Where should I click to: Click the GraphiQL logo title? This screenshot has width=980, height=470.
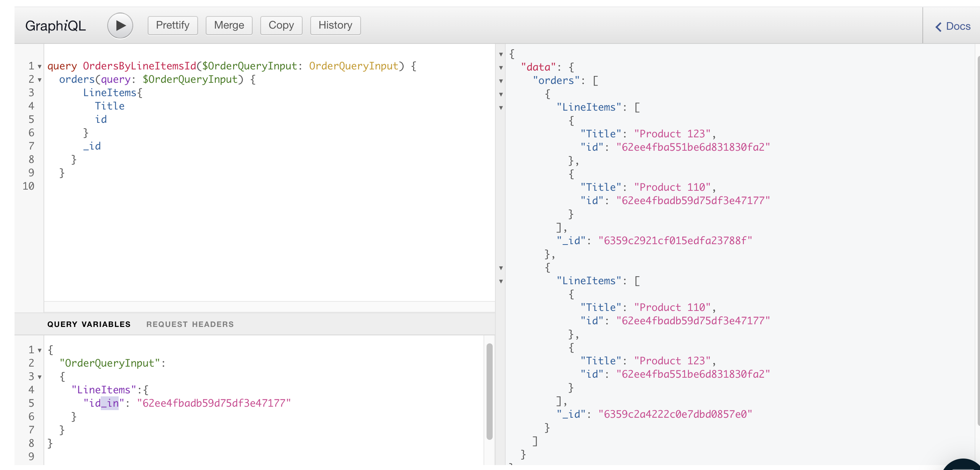[55, 26]
